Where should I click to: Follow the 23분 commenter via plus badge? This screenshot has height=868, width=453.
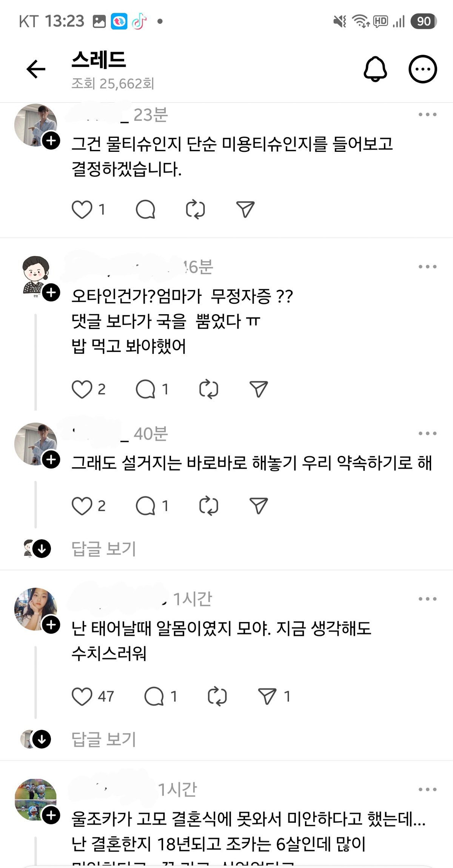(51, 141)
